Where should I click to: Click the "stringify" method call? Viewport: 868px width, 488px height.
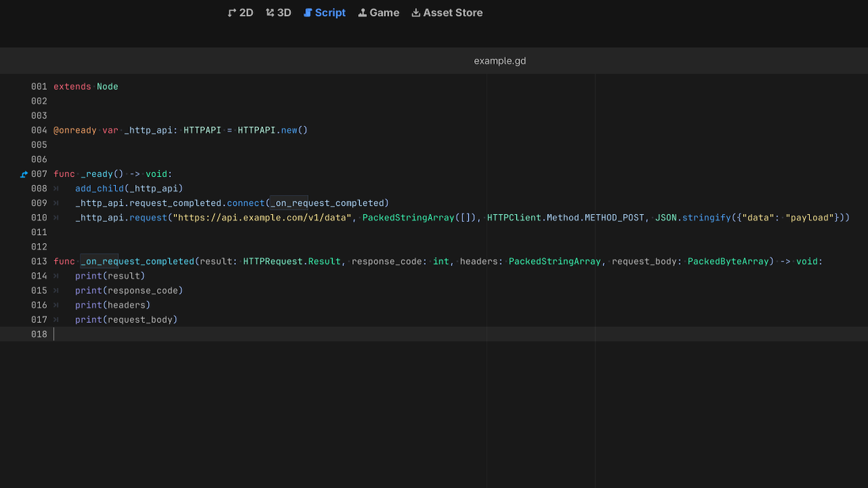(x=707, y=218)
